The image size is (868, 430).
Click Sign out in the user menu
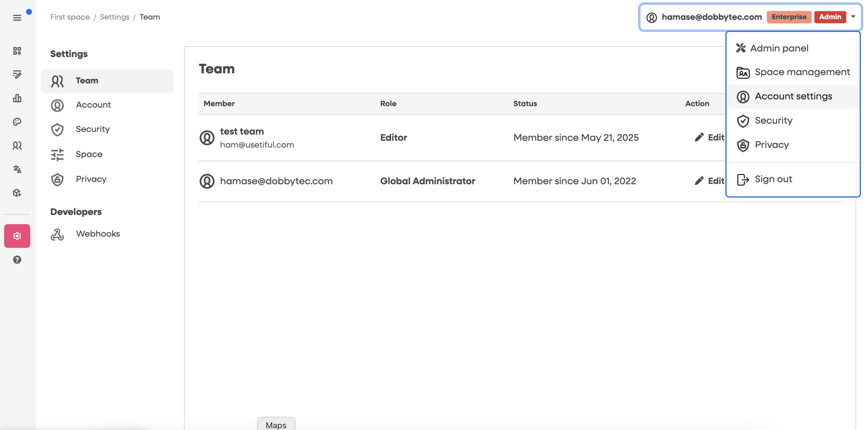tap(773, 179)
